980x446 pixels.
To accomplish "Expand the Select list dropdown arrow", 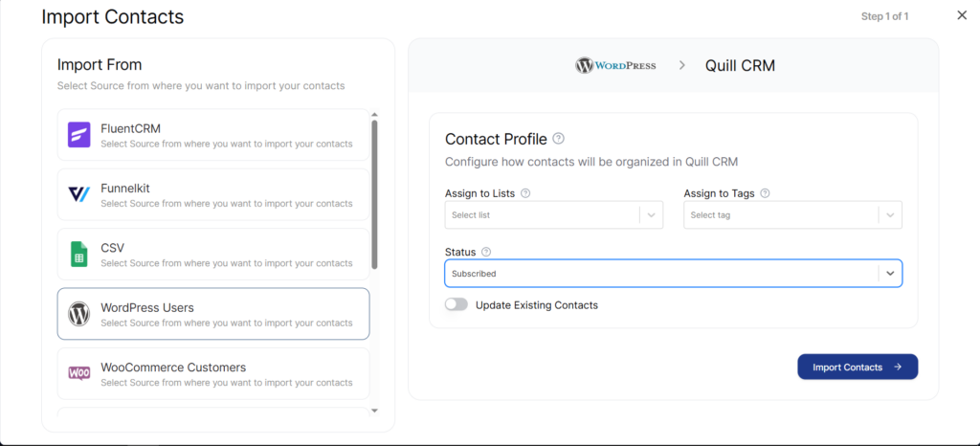I will [x=652, y=215].
